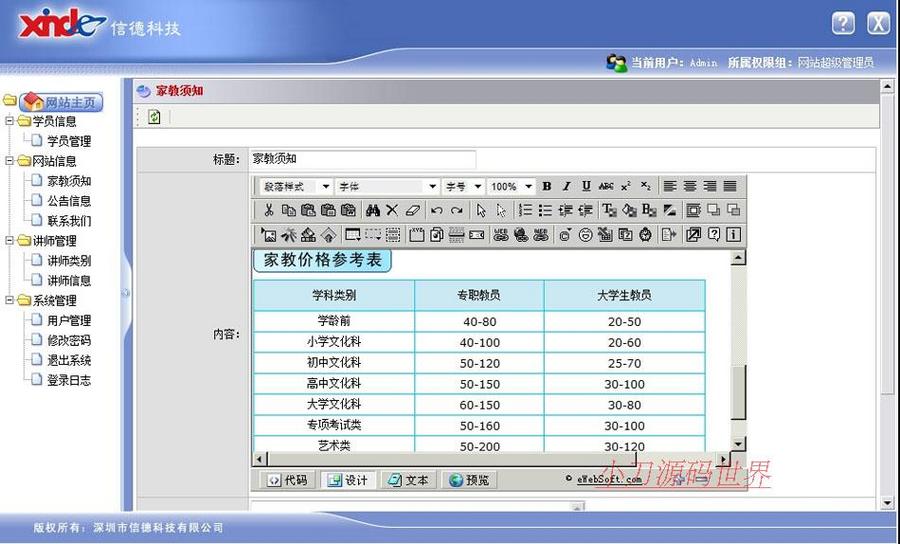Select 退出系统 to log out
Screen dimensions: 900x544
[69, 360]
